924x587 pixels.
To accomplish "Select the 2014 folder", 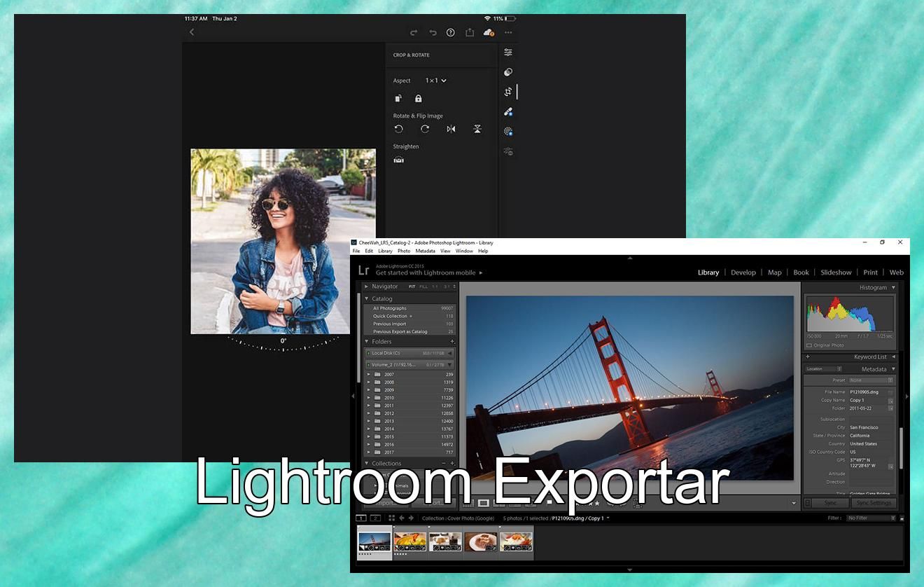I will point(409,429).
